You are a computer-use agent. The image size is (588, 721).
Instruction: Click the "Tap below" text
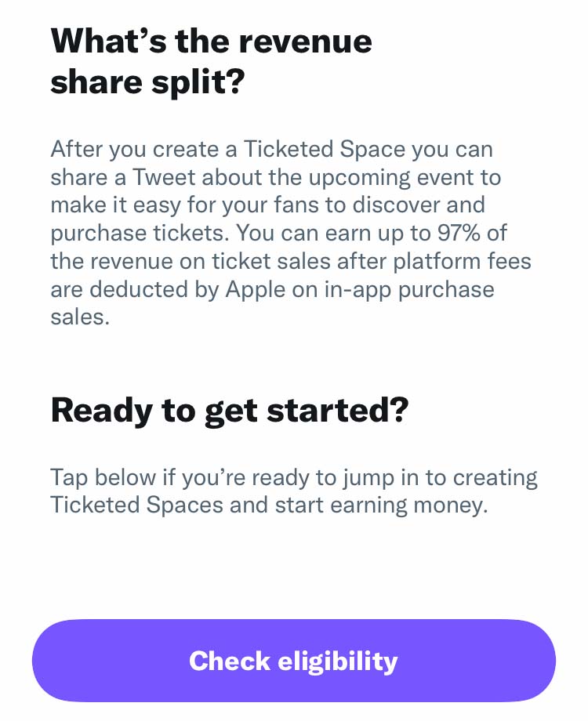point(103,478)
